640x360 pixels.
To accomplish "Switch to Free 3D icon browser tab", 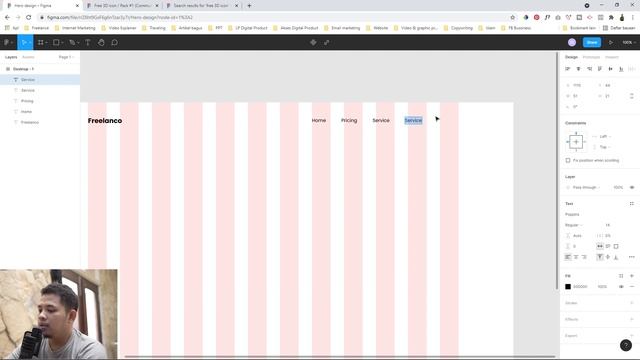I will [122, 6].
